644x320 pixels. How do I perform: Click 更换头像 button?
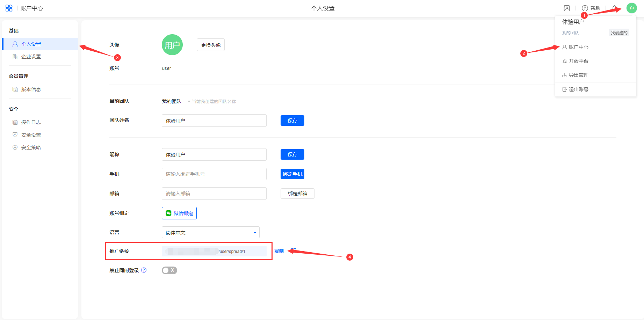point(211,45)
